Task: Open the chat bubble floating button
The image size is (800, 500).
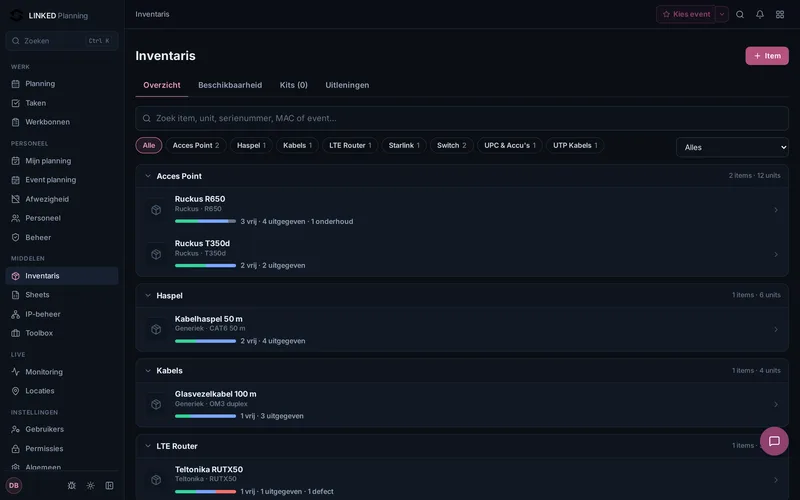Action: pos(774,441)
